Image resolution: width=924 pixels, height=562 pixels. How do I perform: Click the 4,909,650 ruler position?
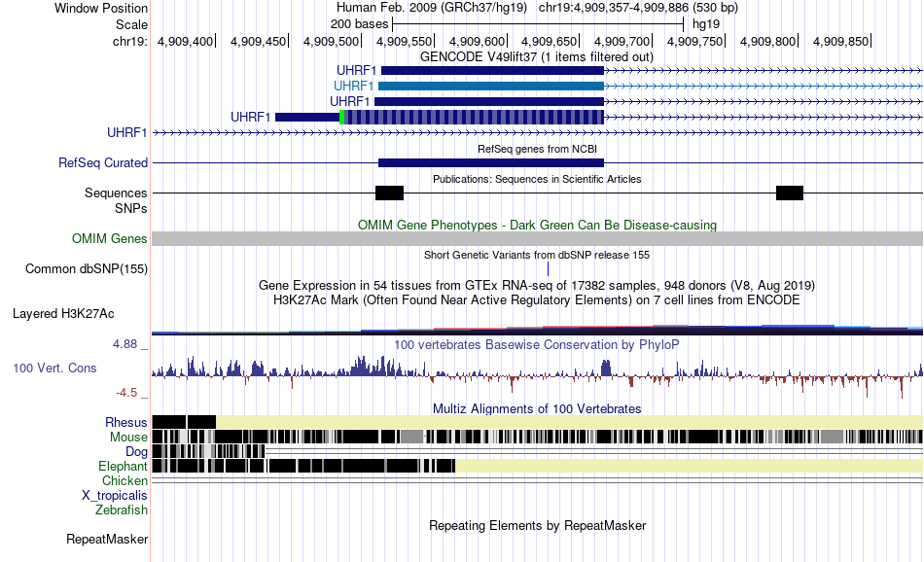point(550,41)
